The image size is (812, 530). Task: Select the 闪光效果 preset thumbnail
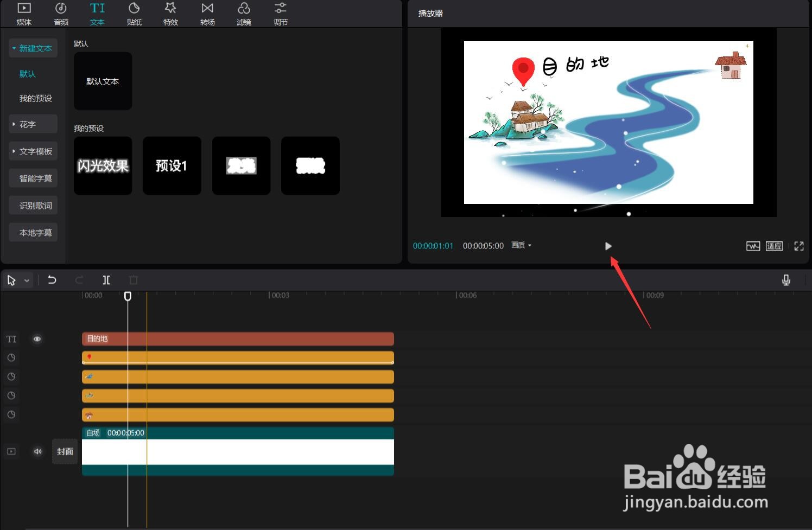103,165
